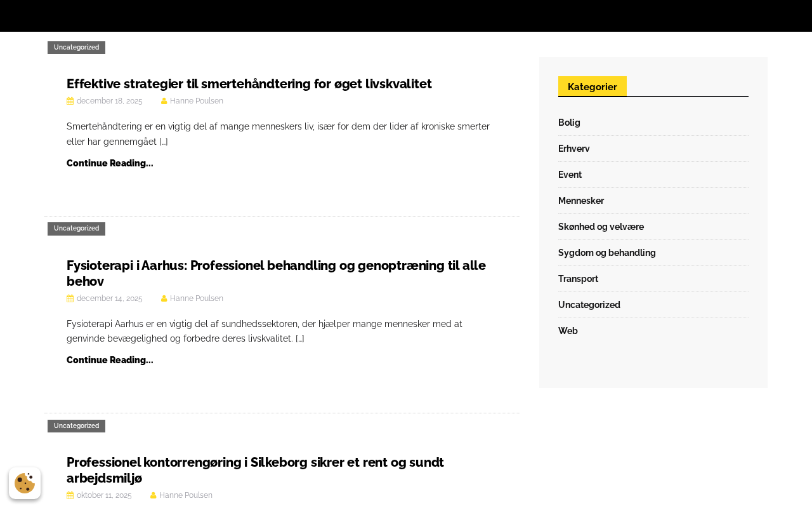Screen dimensions: 812x508
Task: Click calendar icon beside oktober 11, 2025
Action: point(70,495)
